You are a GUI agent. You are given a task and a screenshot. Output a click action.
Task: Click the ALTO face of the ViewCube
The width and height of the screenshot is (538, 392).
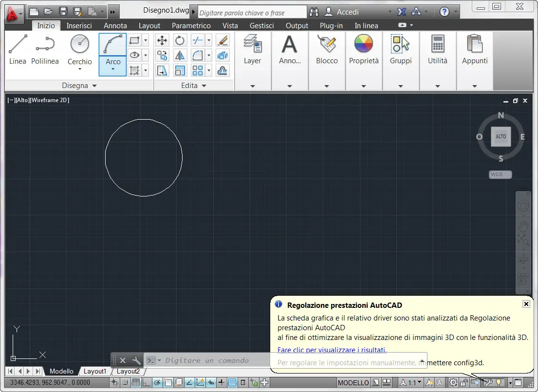[x=501, y=136]
